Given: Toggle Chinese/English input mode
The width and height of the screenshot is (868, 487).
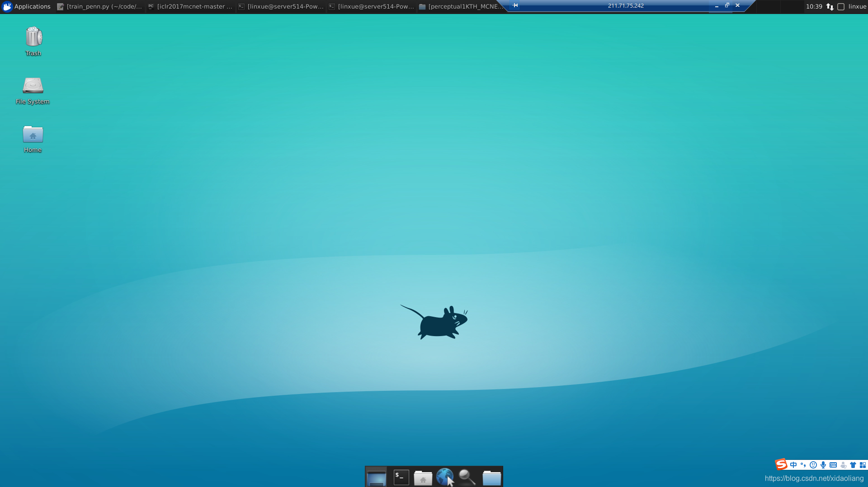Looking at the screenshot, I should click(x=793, y=465).
